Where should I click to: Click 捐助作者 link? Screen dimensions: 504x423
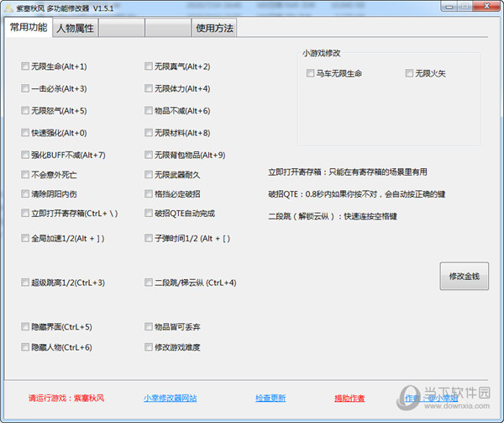tap(349, 399)
